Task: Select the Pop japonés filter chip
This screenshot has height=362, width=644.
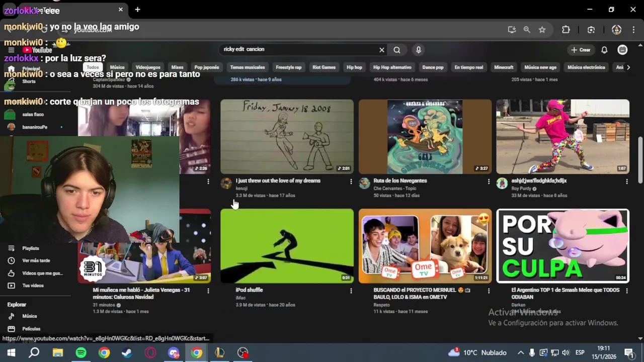Action: pyautogui.click(x=207, y=67)
